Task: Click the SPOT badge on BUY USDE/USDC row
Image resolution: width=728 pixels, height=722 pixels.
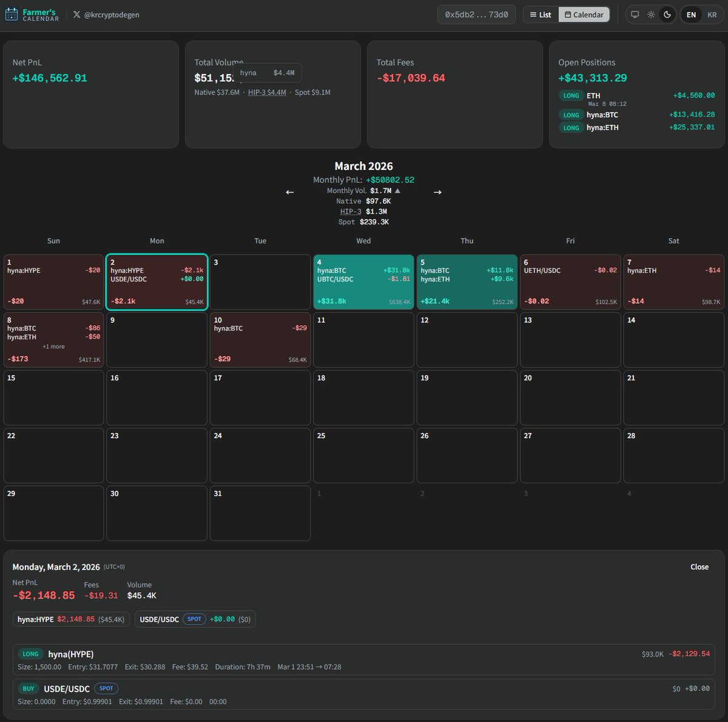Action: (x=106, y=689)
